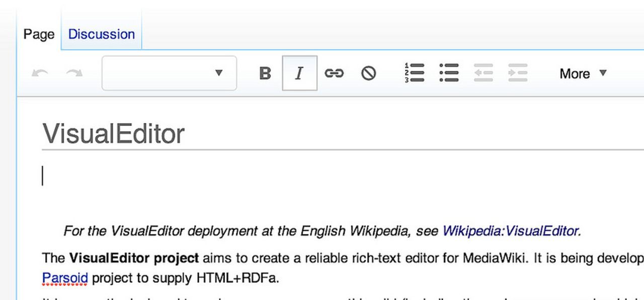
Task: Apply a bulleted list
Action: tap(449, 73)
